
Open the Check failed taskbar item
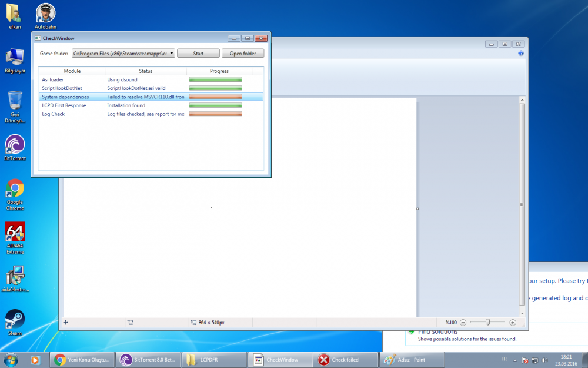(346, 360)
